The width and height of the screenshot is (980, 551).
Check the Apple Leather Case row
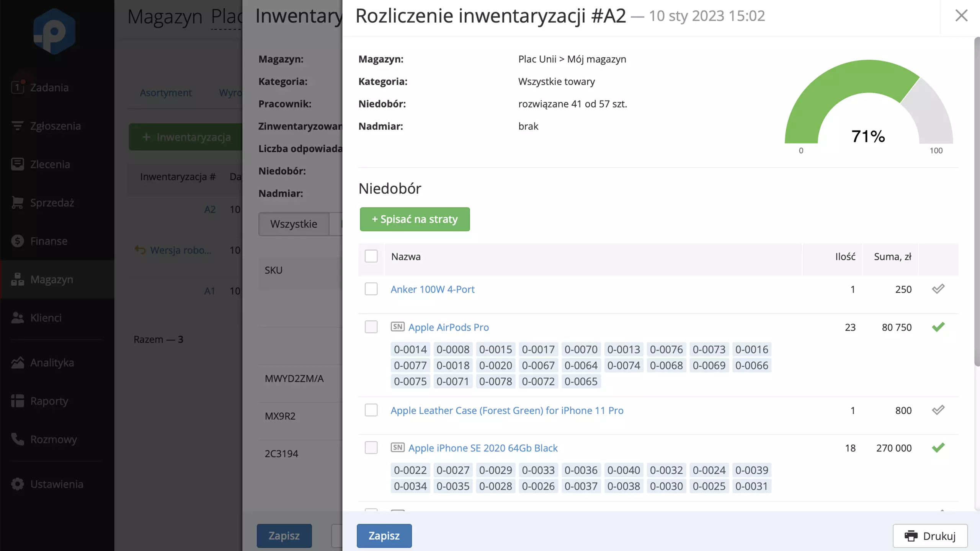tap(371, 410)
